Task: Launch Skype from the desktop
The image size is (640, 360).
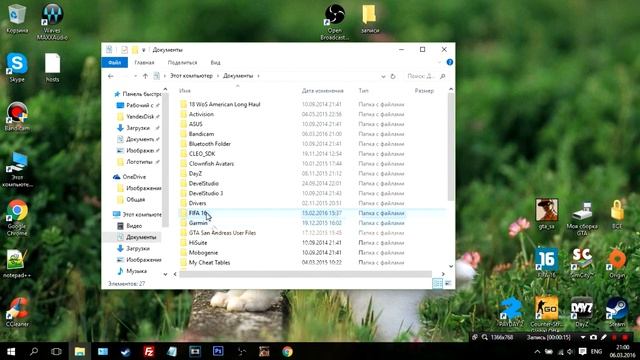Action: (17, 67)
